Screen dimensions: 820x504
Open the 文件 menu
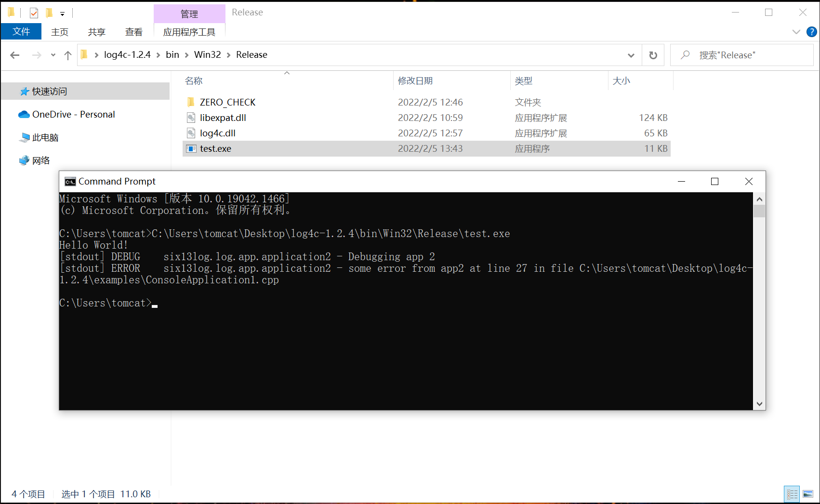click(21, 31)
